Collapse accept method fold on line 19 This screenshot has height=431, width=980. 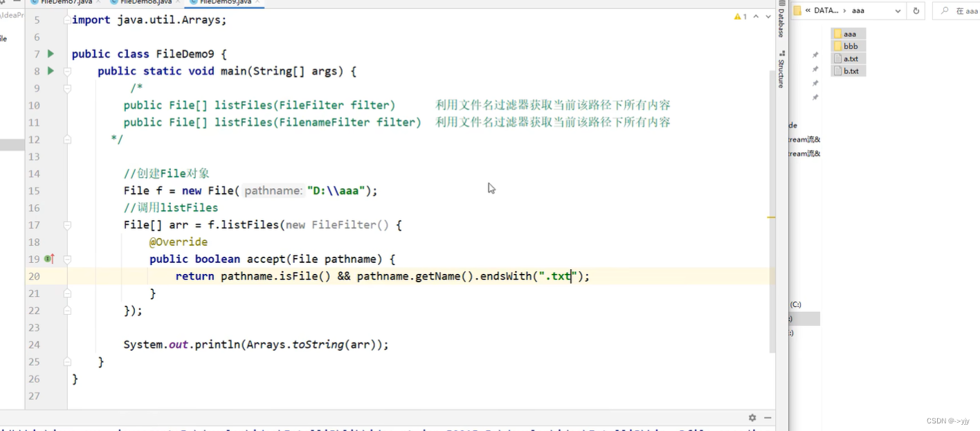[67, 259]
